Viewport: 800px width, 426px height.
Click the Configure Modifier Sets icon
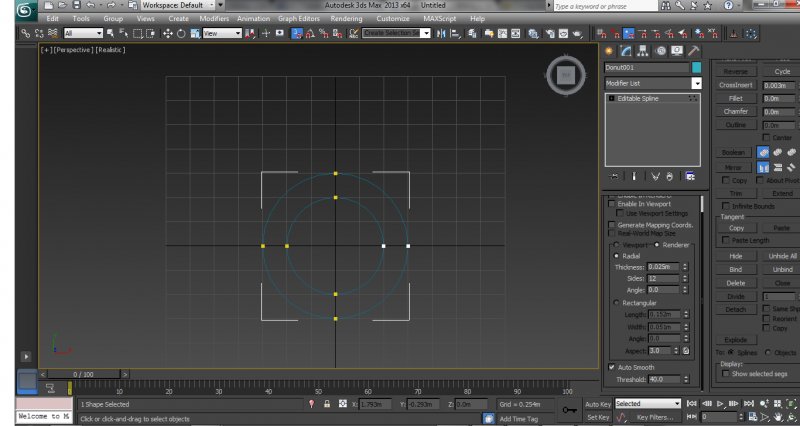point(689,176)
